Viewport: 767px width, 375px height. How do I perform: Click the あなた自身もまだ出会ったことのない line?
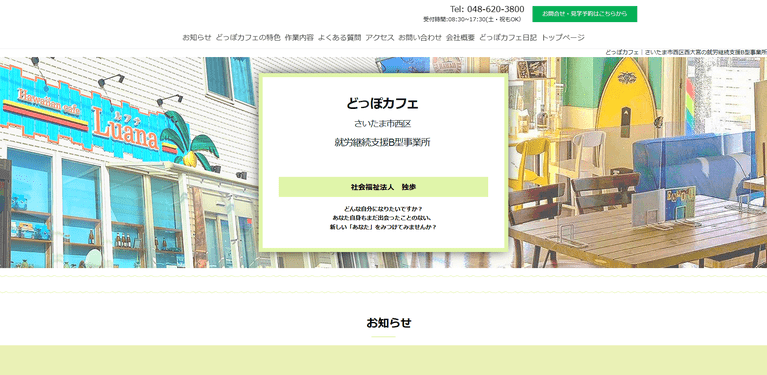[383, 218]
